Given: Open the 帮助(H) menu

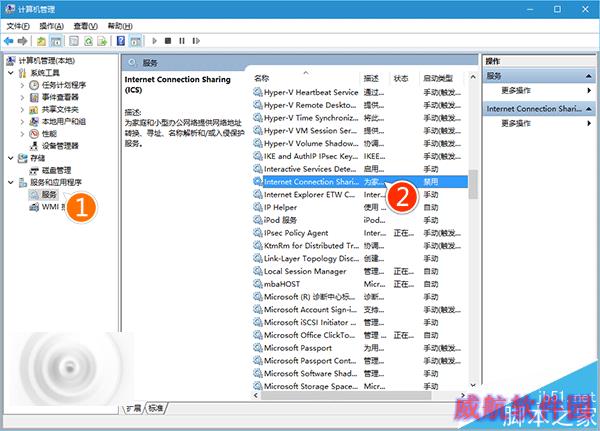Looking at the screenshot, I should tap(120, 26).
